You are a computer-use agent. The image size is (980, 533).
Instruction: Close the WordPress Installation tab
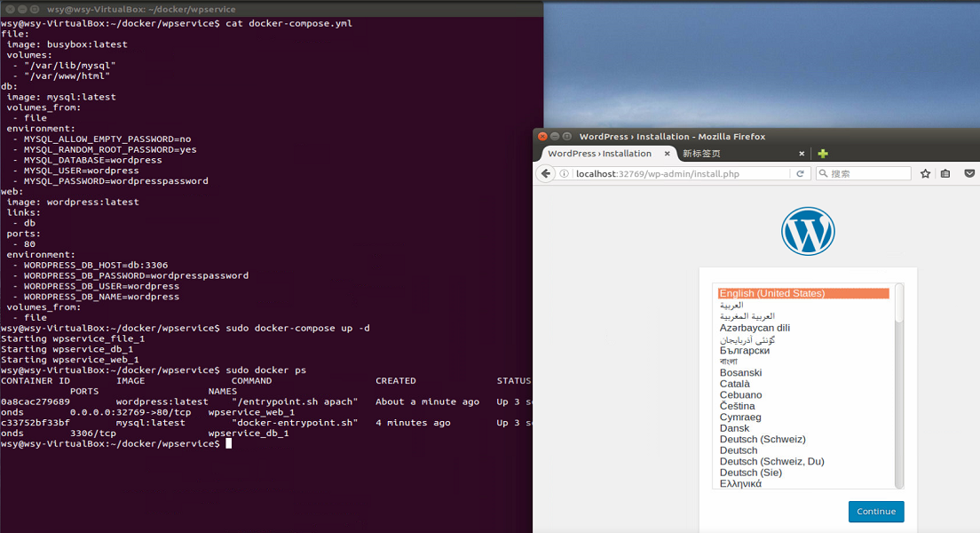coord(667,154)
